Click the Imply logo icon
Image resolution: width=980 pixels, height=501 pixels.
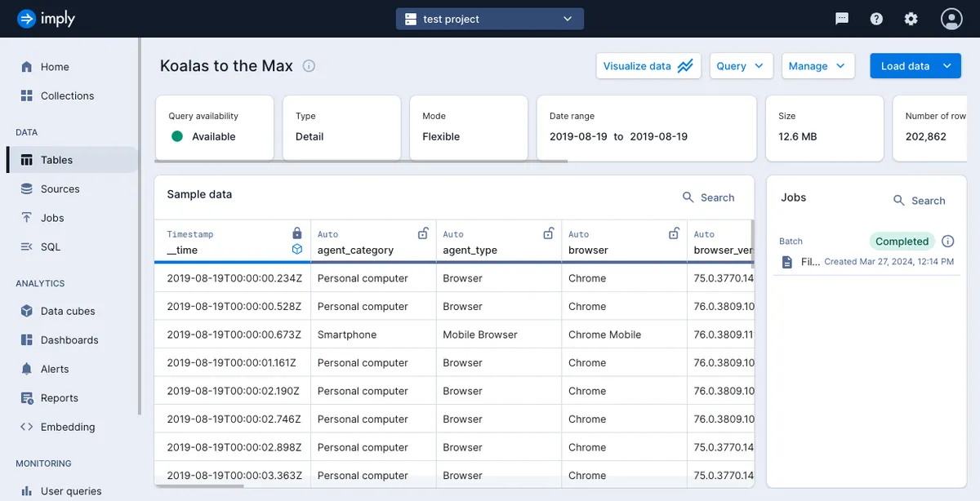coord(26,18)
